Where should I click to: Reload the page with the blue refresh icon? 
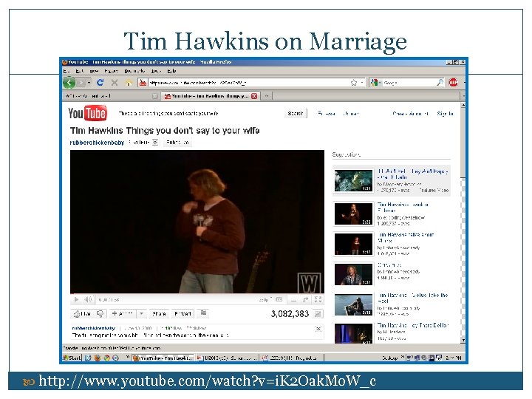100,83
